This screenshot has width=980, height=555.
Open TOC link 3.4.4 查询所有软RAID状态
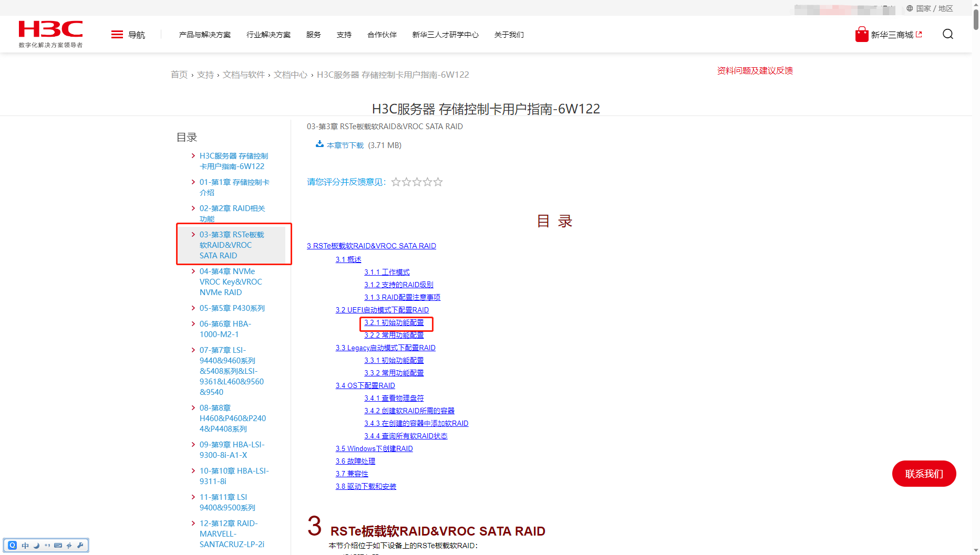(x=406, y=436)
